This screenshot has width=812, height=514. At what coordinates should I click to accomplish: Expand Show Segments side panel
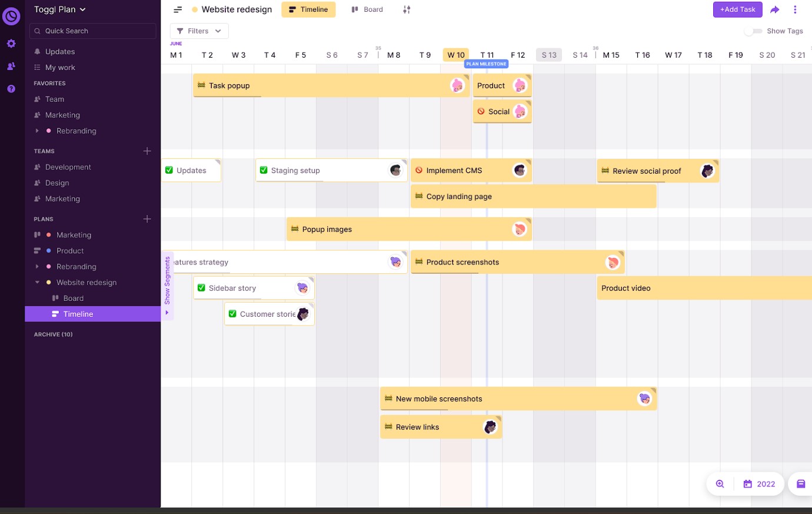(x=167, y=285)
